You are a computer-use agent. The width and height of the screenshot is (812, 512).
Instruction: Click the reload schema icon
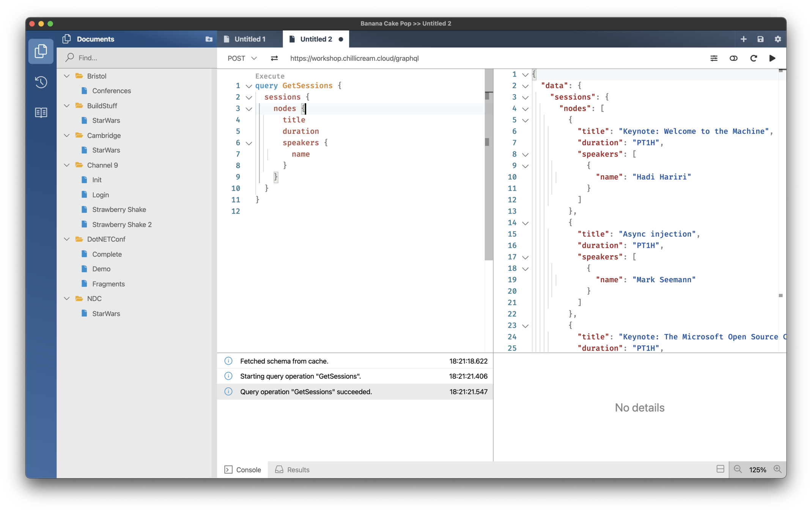[754, 58]
